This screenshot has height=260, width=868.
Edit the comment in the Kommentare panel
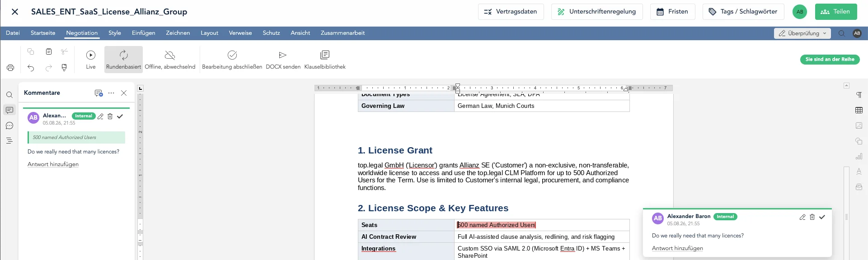pos(100,116)
